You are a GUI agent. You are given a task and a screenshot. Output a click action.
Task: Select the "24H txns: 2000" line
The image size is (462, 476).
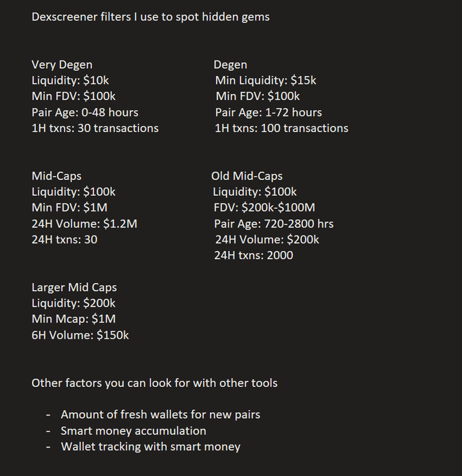(x=253, y=255)
